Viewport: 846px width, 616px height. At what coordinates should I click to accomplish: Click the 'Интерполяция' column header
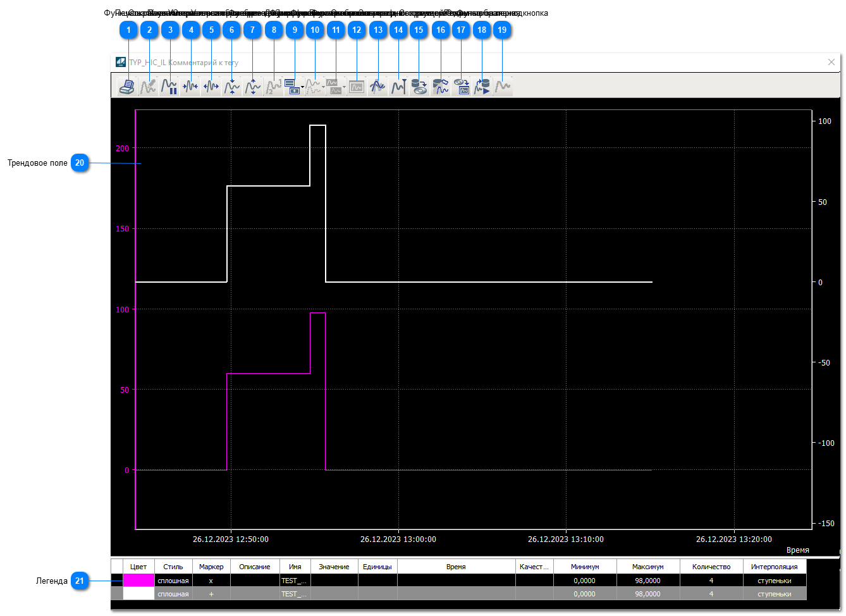(x=775, y=567)
